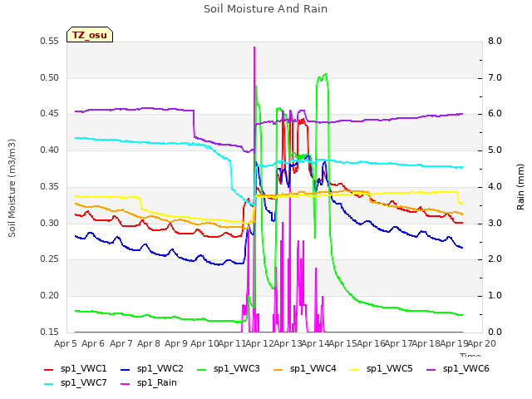The image size is (532, 399).
Task: Select the sp1_VWC3 legend label
Action: [x=236, y=369]
